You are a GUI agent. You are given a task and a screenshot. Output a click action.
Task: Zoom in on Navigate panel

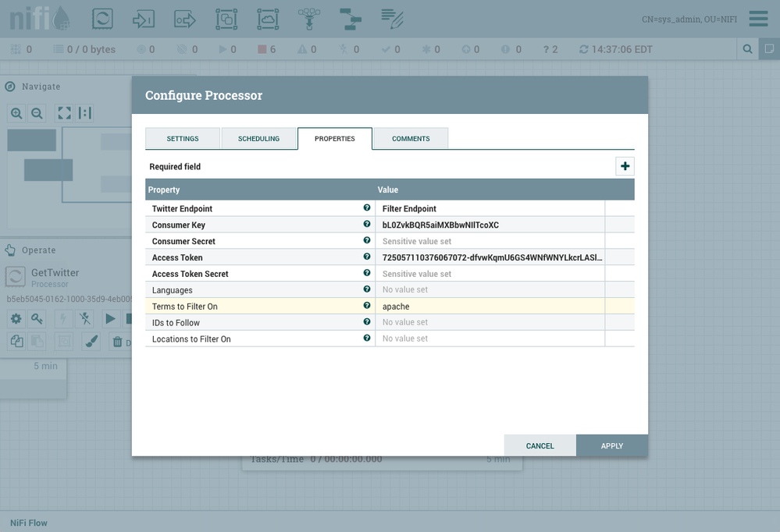click(x=16, y=113)
